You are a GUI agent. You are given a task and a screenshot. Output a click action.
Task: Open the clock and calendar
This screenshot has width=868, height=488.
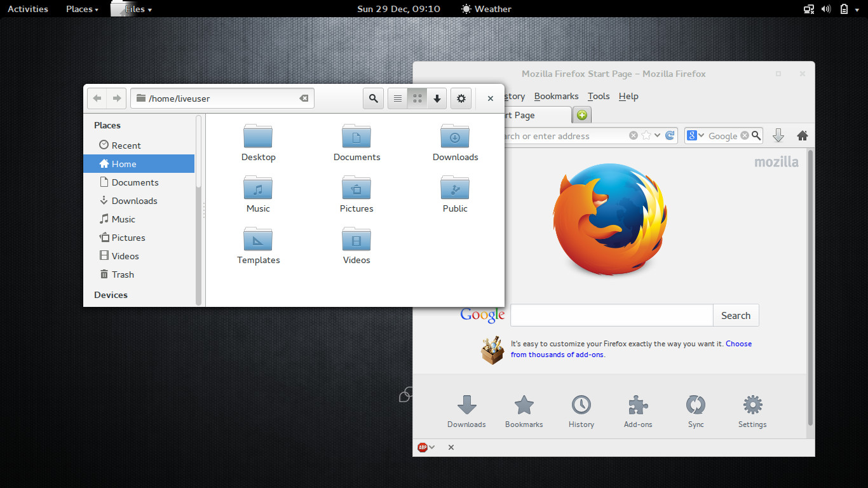pyautogui.click(x=398, y=9)
